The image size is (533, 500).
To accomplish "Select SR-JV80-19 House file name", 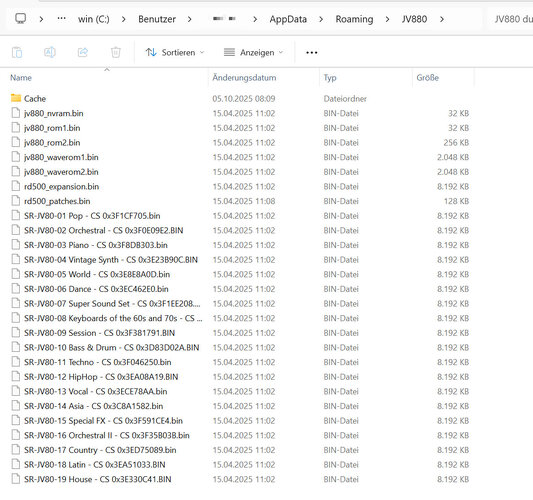I will click(x=98, y=479).
